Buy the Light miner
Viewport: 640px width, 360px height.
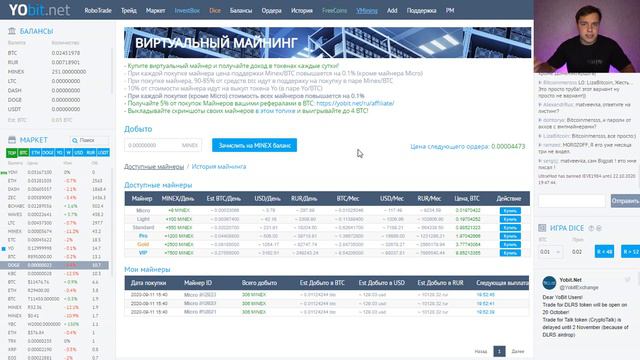tap(510, 219)
